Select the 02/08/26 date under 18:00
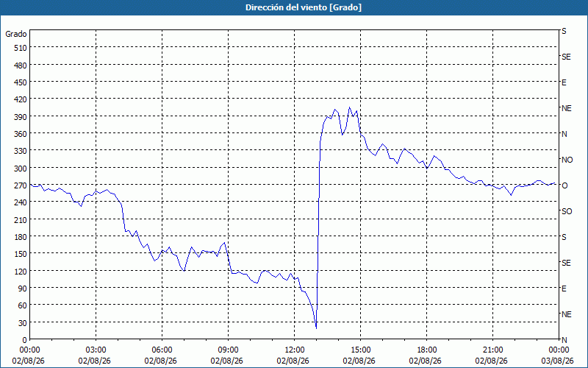The image size is (588, 368). pyautogui.click(x=427, y=361)
